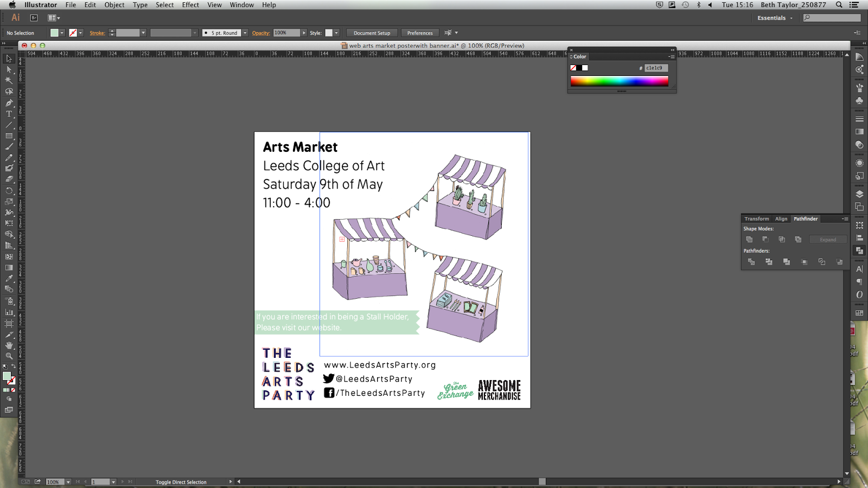Pick a color from the spectrum bar

pos(619,81)
